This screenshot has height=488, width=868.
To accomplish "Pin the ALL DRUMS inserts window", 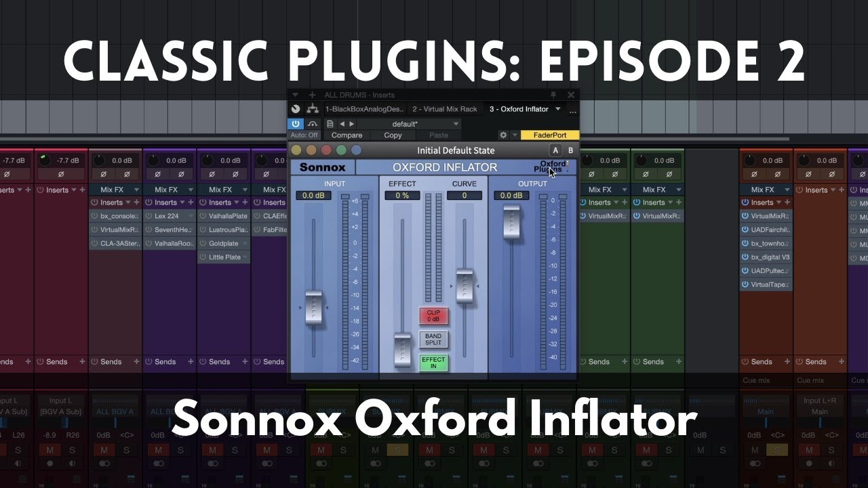I will coord(553,95).
